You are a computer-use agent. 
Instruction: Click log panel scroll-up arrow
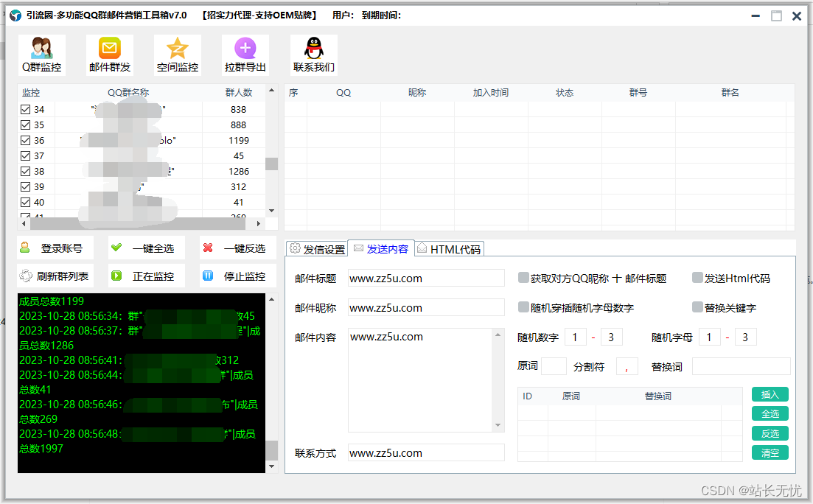tap(272, 299)
